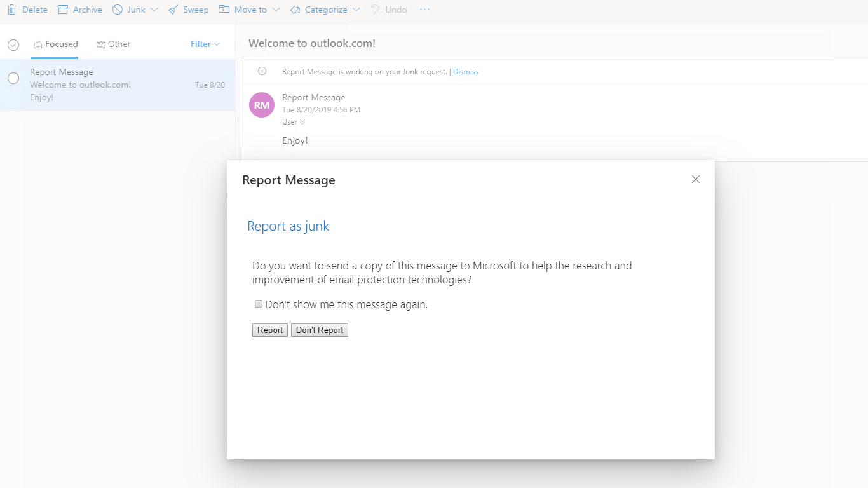Expand the Junk dropdown arrow
868x488 pixels.
click(x=154, y=10)
